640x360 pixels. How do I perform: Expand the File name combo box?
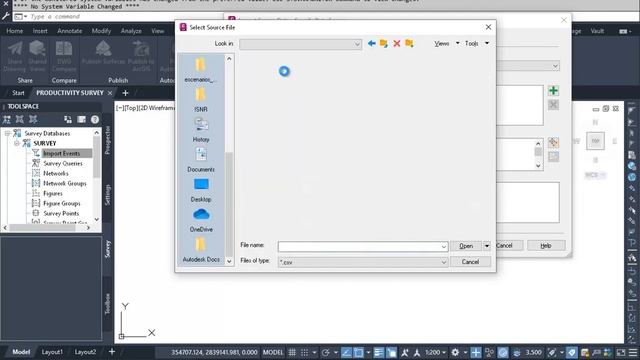[x=444, y=247]
